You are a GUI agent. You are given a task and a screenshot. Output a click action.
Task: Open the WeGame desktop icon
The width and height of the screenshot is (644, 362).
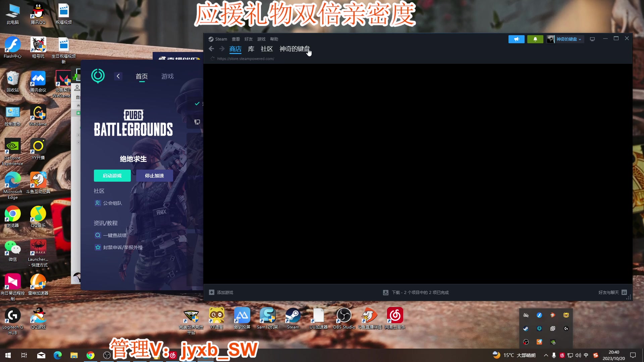[38, 115]
